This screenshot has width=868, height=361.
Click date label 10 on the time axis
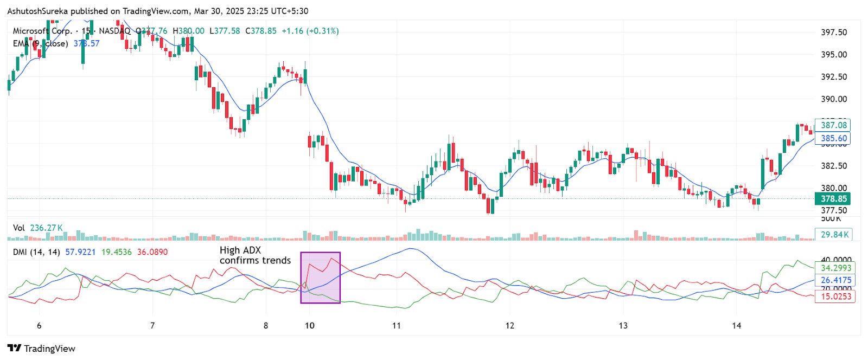pos(310,326)
